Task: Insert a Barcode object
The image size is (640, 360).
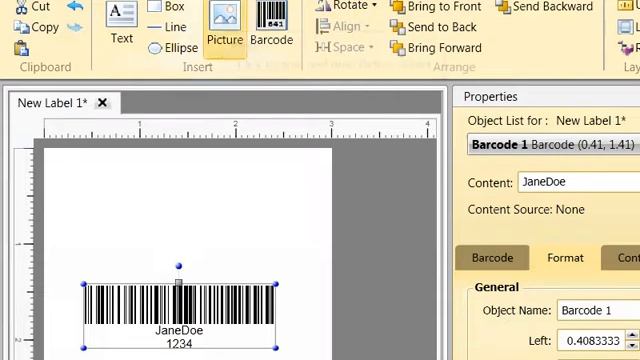Action: tap(271, 24)
